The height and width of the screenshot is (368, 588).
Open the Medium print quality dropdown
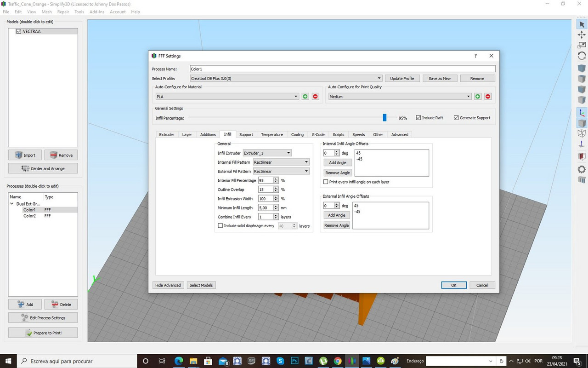(x=400, y=97)
